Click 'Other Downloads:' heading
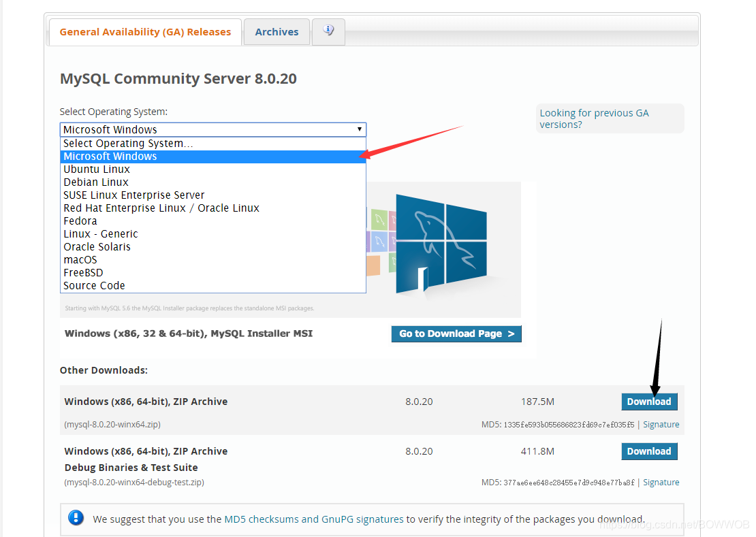Image resolution: width=756 pixels, height=537 pixels. coord(104,370)
